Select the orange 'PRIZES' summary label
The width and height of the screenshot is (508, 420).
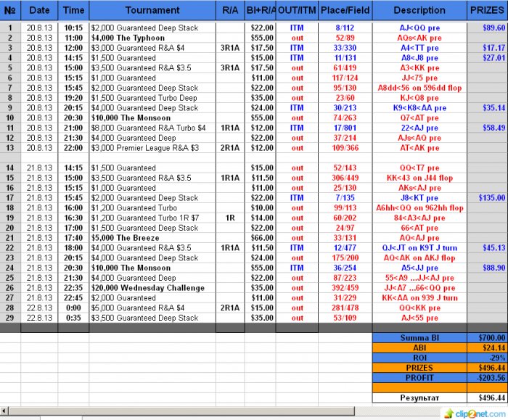(x=419, y=368)
